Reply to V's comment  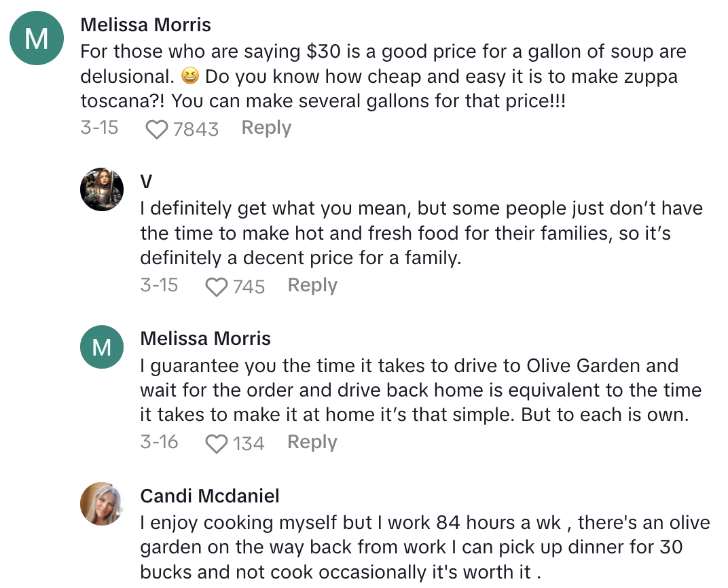312,285
